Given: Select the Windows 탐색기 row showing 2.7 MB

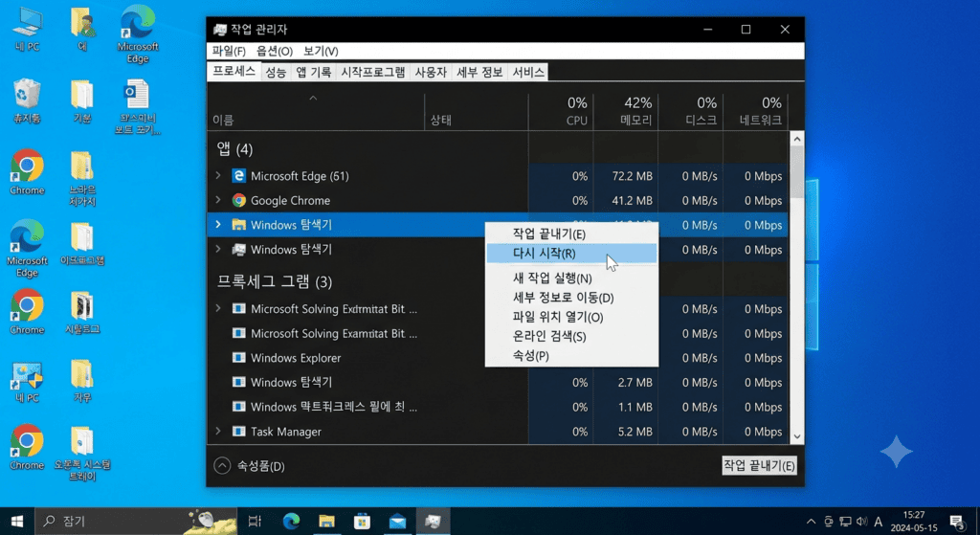Looking at the screenshot, I should coord(498,383).
